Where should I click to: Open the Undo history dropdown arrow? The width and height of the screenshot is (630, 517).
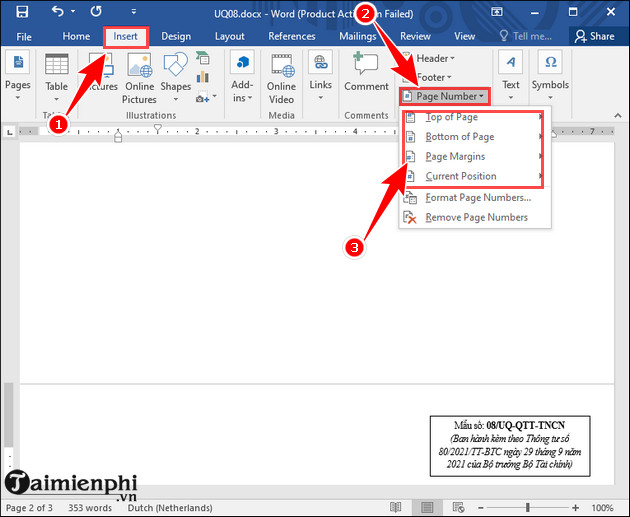[x=73, y=11]
